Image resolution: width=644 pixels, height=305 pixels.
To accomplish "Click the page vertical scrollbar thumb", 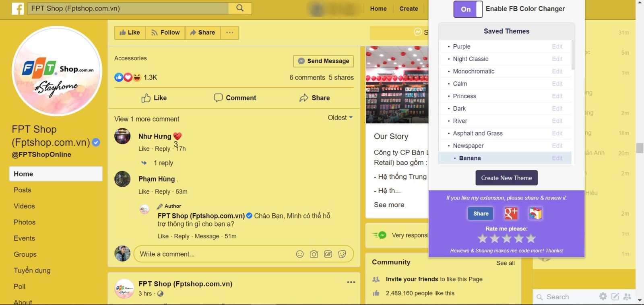I will point(640,148).
